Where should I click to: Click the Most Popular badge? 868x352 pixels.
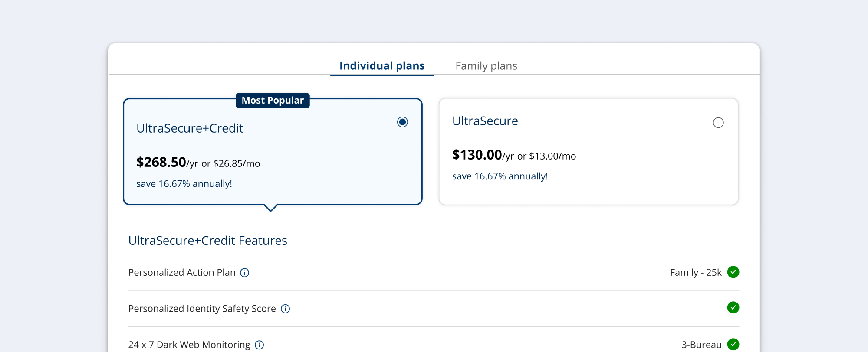[x=273, y=101]
